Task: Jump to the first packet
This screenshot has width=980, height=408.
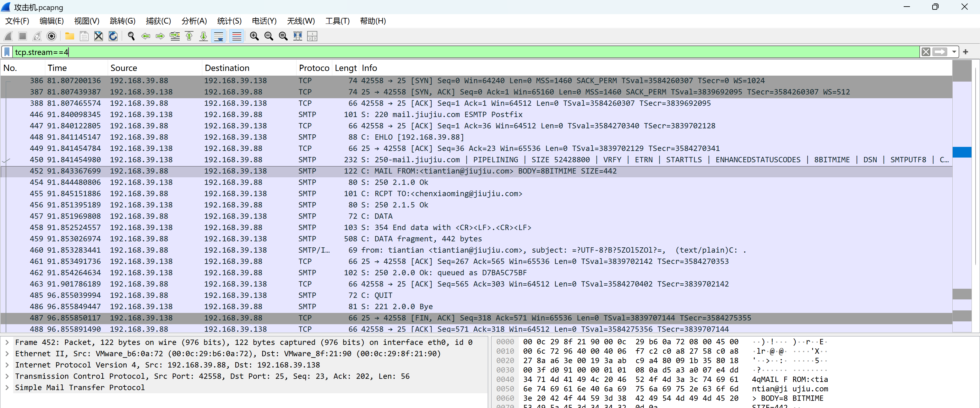Action: (x=189, y=36)
